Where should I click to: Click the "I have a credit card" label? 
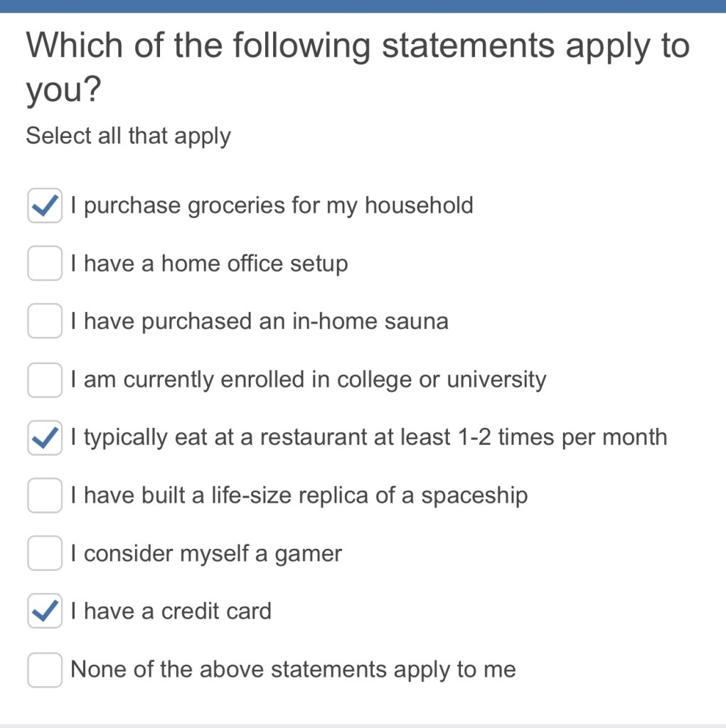[x=171, y=611]
